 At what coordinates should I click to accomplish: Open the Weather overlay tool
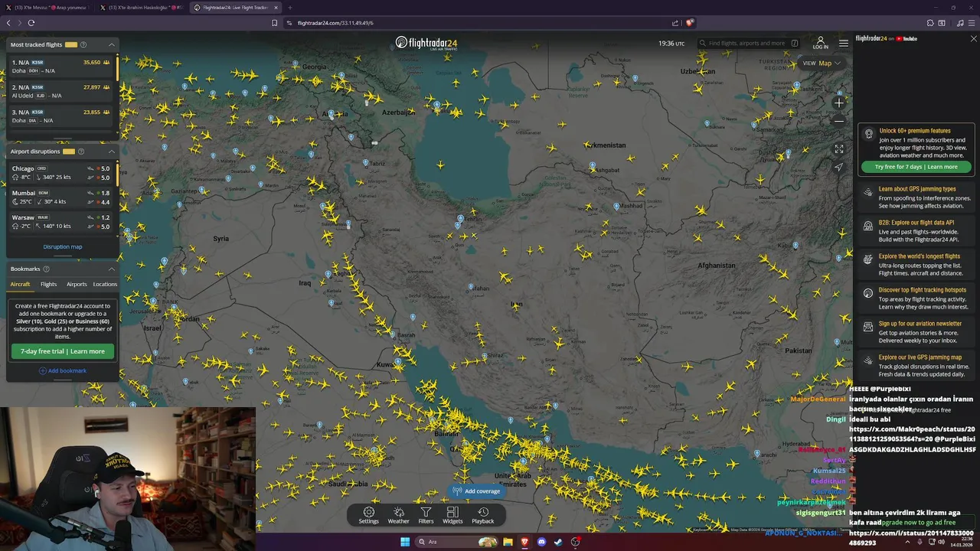[398, 515]
